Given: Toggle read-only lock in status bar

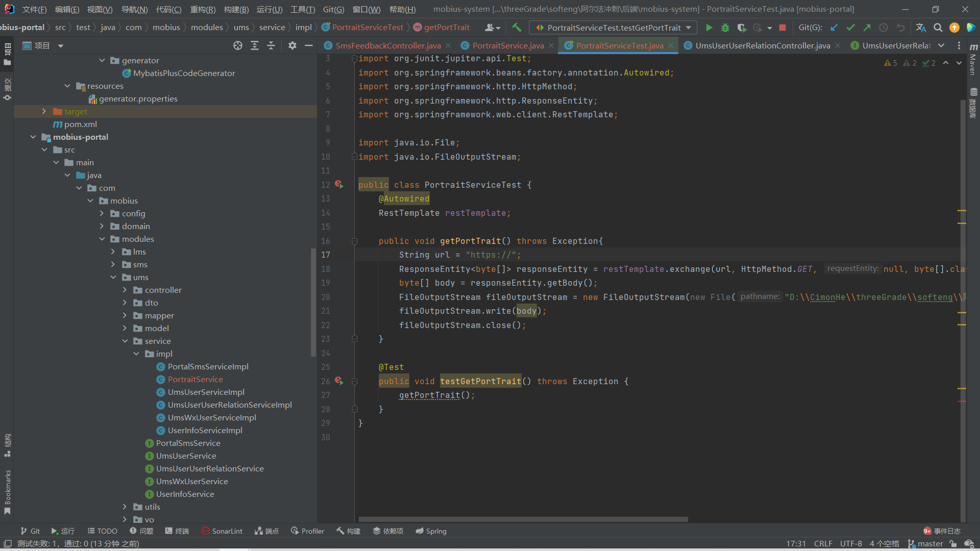Looking at the screenshot, I should coord(953,544).
